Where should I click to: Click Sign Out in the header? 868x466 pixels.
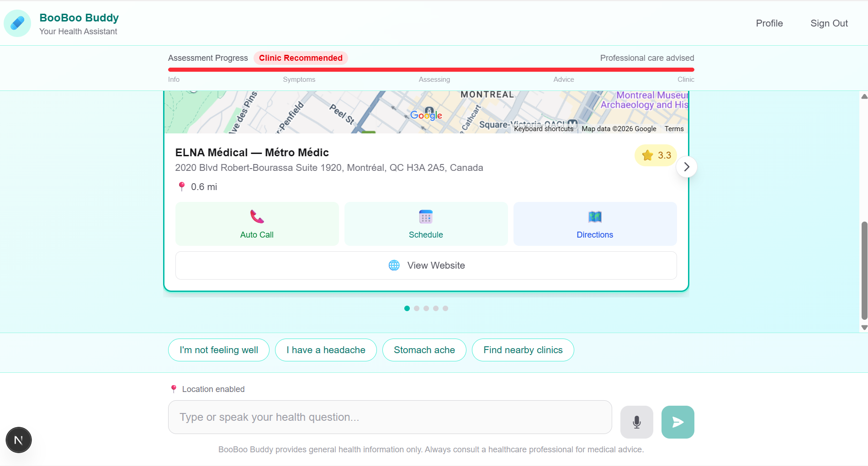point(829,23)
